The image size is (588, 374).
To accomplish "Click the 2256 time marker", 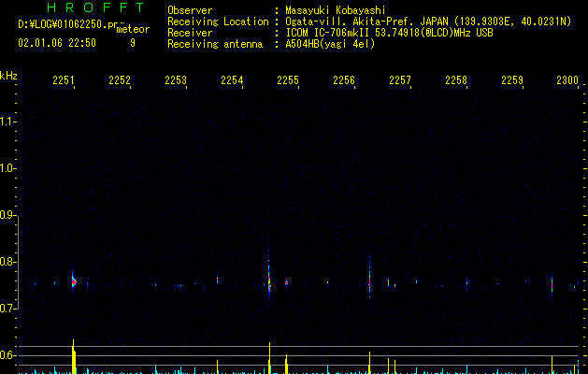I will 344,80.
